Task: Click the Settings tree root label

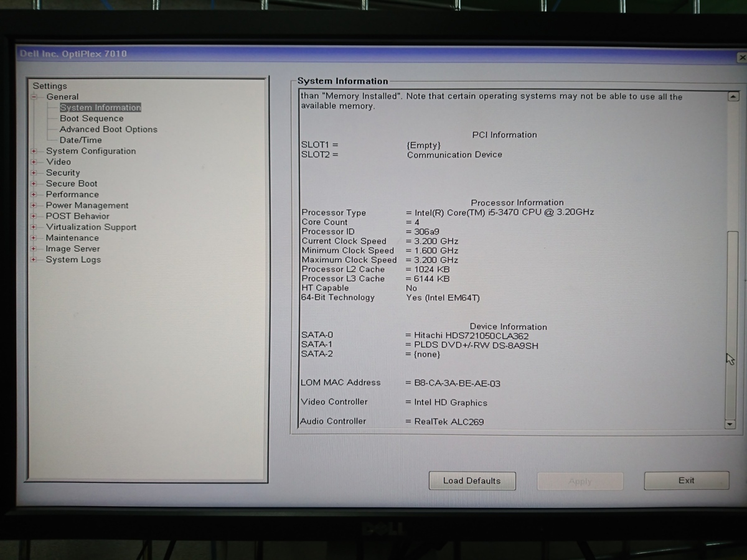Action: [x=50, y=86]
